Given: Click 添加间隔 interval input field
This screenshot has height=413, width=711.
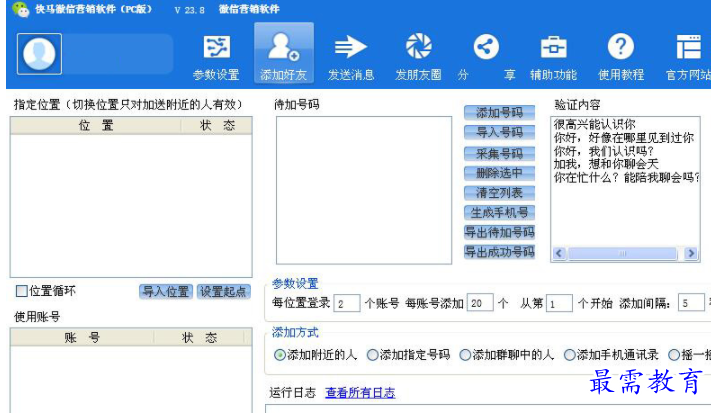Looking at the screenshot, I should (x=691, y=303).
